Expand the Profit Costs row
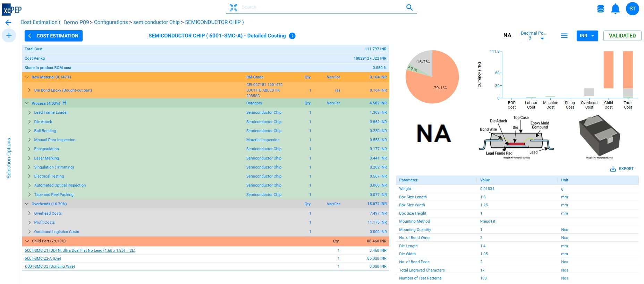Image resolution: width=644 pixels, height=284 pixels. pyautogui.click(x=29, y=222)
